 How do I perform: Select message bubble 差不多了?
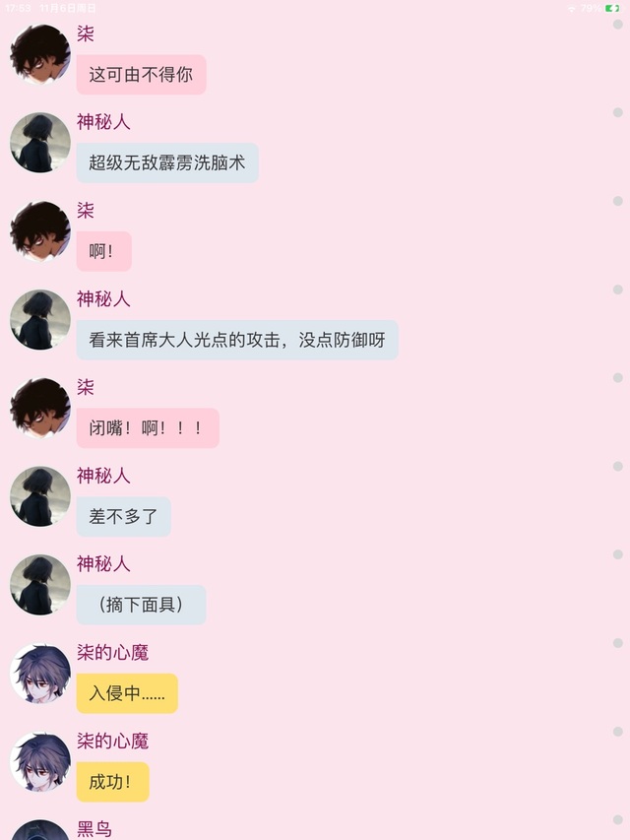click(124, 516)
